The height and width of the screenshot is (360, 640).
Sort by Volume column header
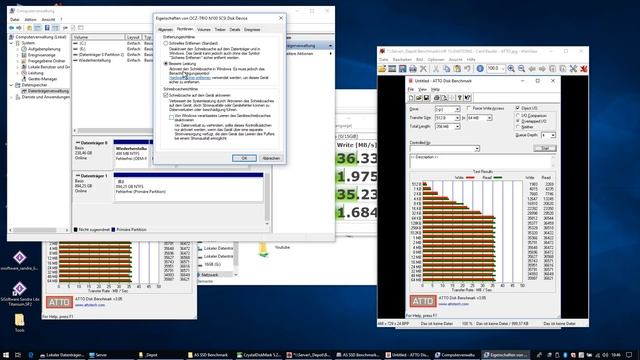(x=98, y=37)
